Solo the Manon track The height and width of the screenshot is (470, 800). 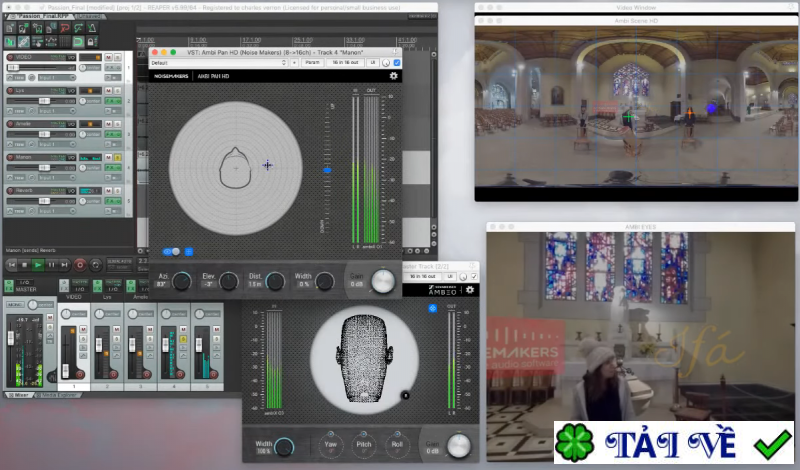pyautogui.click(x=117, y=157)
